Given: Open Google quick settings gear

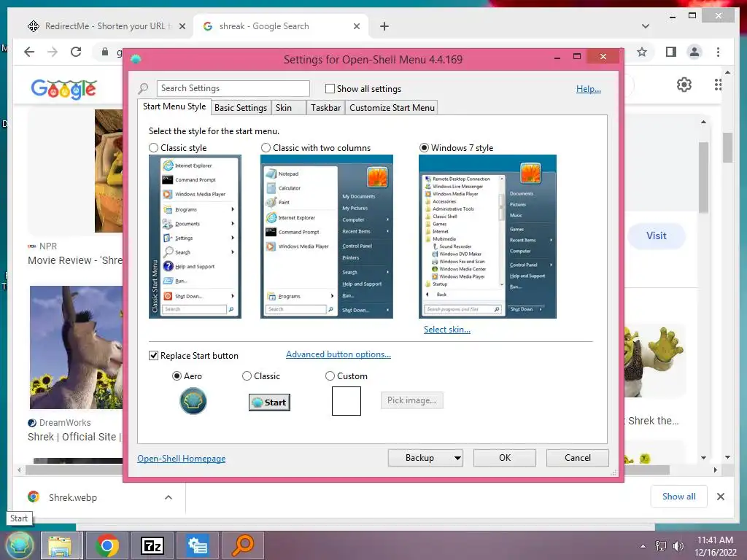Looking at the screenshot, I should pos(684,85).
